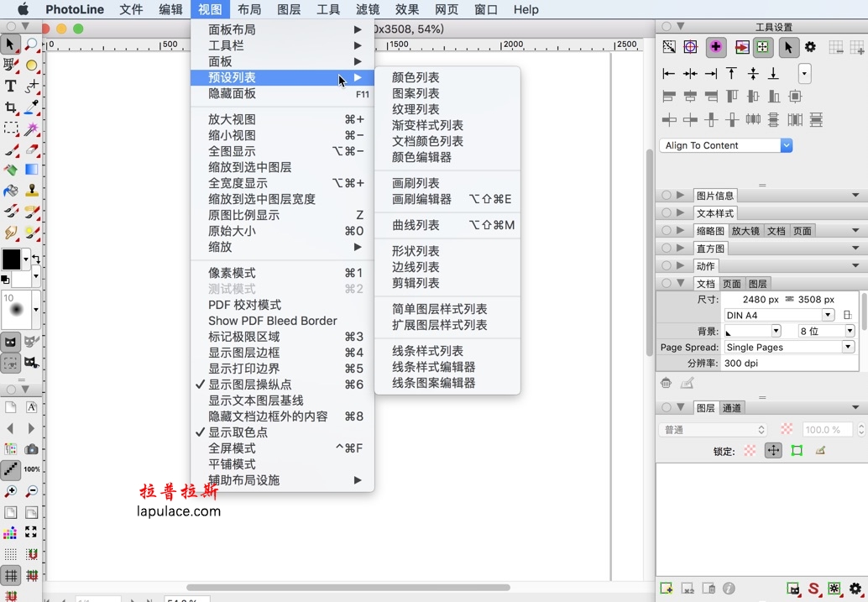868x602 pixels.
Task: Align bottom edges in tool settings
Action: pos(773,74)
